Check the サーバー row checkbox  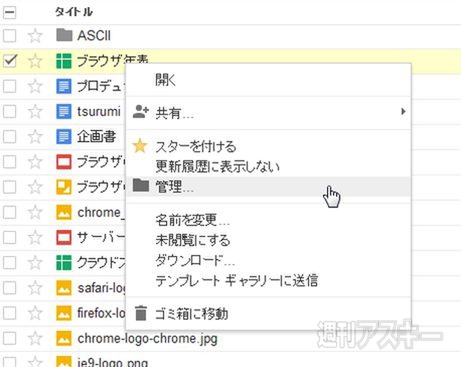[x=9, y=237]
